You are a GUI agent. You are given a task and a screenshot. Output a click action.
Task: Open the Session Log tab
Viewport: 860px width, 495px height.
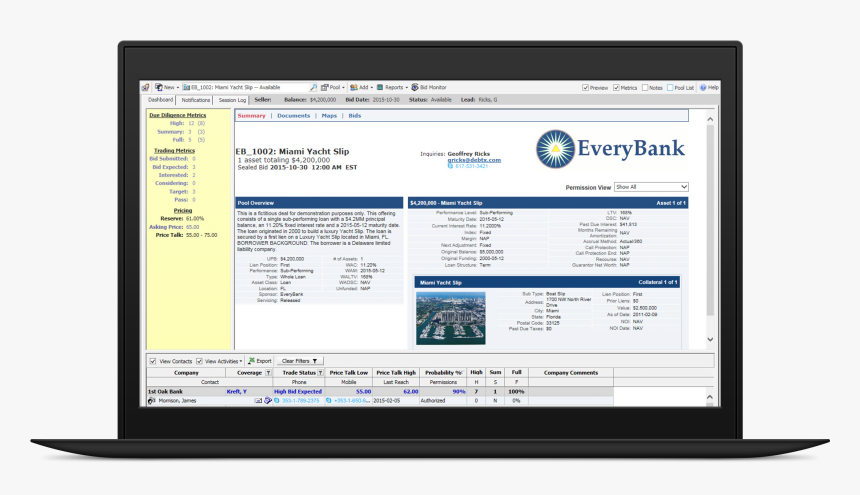pyautogui.click(x=232, y=100)
